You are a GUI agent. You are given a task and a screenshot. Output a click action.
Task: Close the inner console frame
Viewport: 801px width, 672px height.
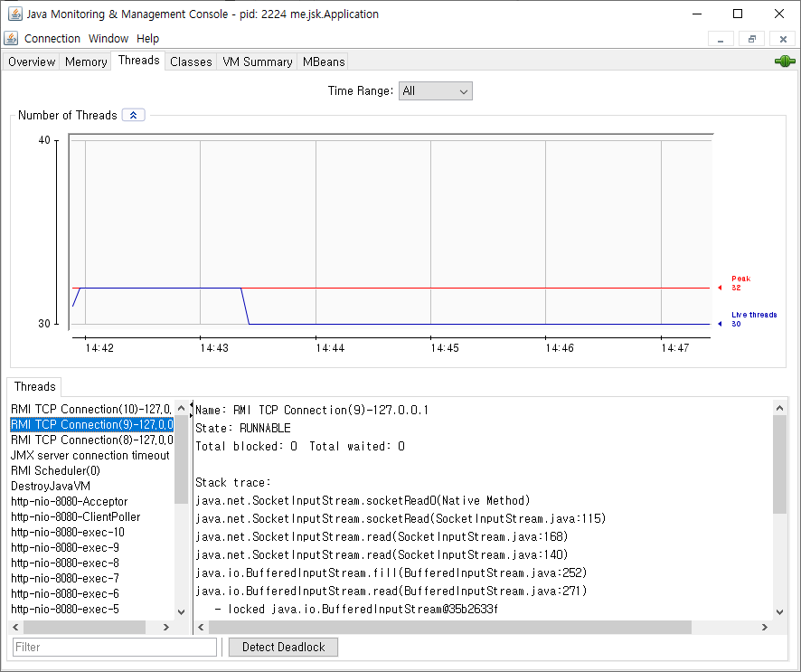tap(783, 39)
